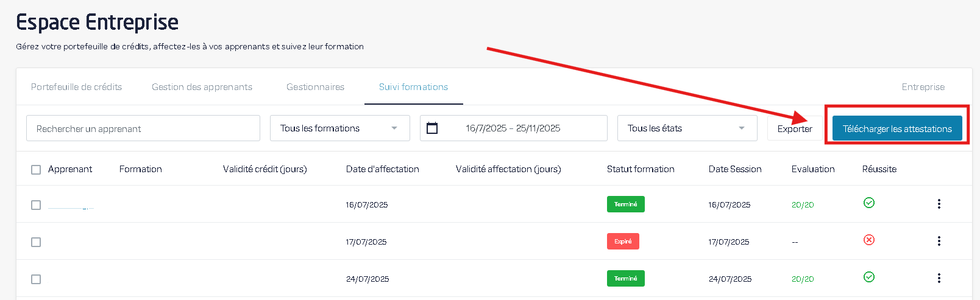Image resolution: width=980 pixels, height=300 pixels.
Task: Click the calendar icon in date filter
Action: click(x=432, y=128)
